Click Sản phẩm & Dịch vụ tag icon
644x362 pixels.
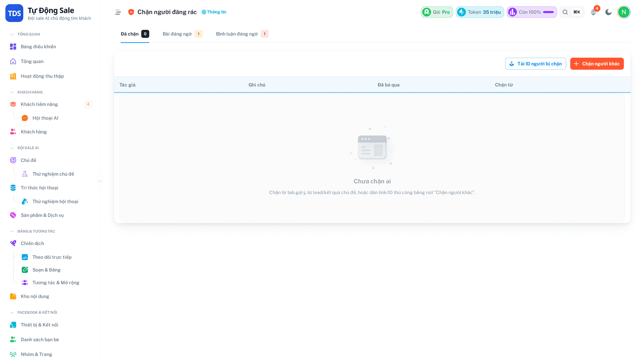tap(13, 215)
